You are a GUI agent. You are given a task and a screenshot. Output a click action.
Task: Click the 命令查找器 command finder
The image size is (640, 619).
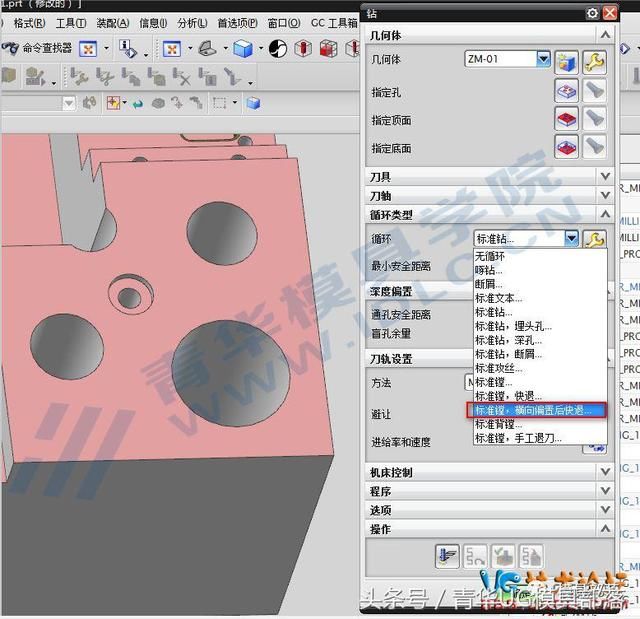(38, 48)
